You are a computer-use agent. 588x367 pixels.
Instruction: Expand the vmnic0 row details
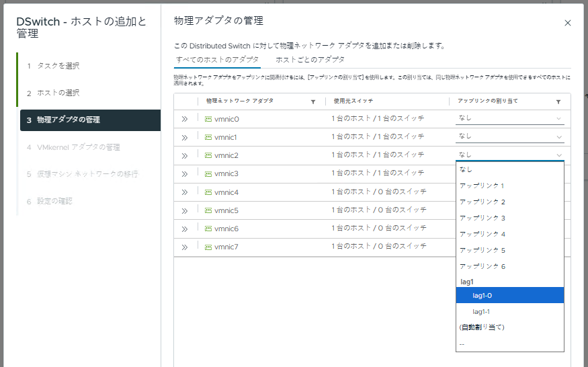[x=185, y=119]
